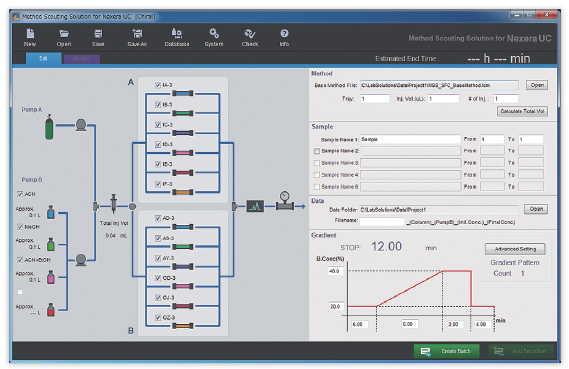This screenshot has height=369, width=569.
Task: Click the green CO2 cylinder at Pump A
Action: pyautogui.click(x=49, y=127)
